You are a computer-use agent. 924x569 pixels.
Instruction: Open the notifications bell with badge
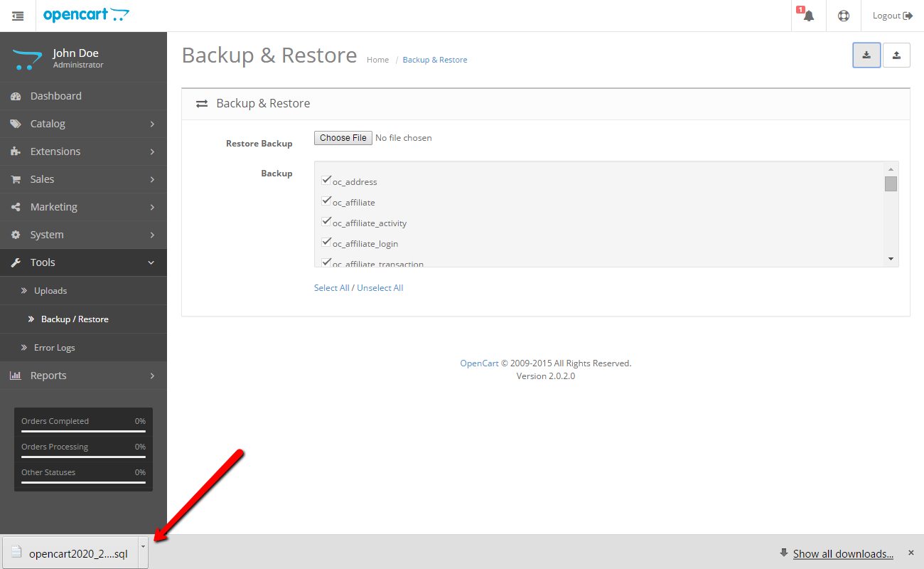pyautogui.click(x=808, y=15)
